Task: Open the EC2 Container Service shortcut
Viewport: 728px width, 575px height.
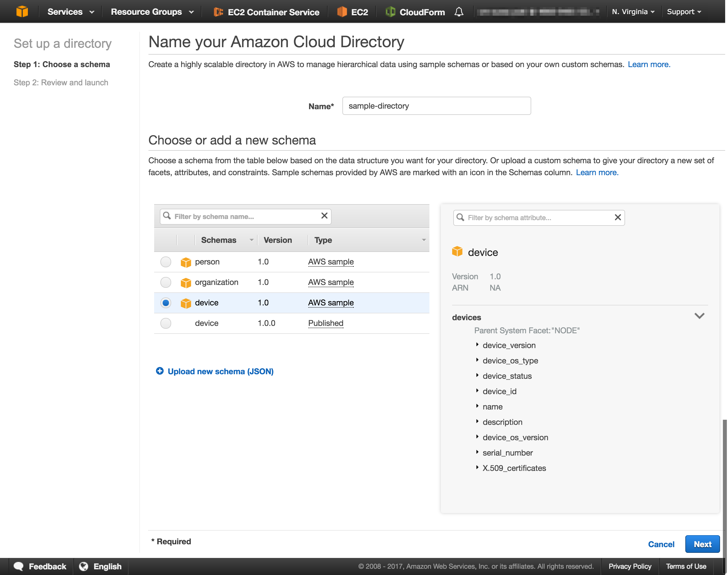Action: tap(219, 12)
